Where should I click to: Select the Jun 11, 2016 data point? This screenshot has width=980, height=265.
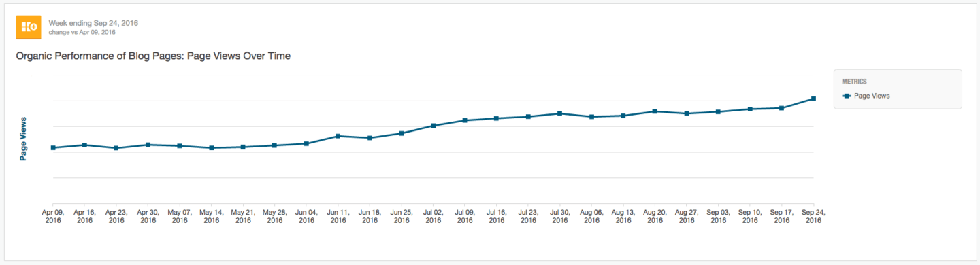coord(338,136)
